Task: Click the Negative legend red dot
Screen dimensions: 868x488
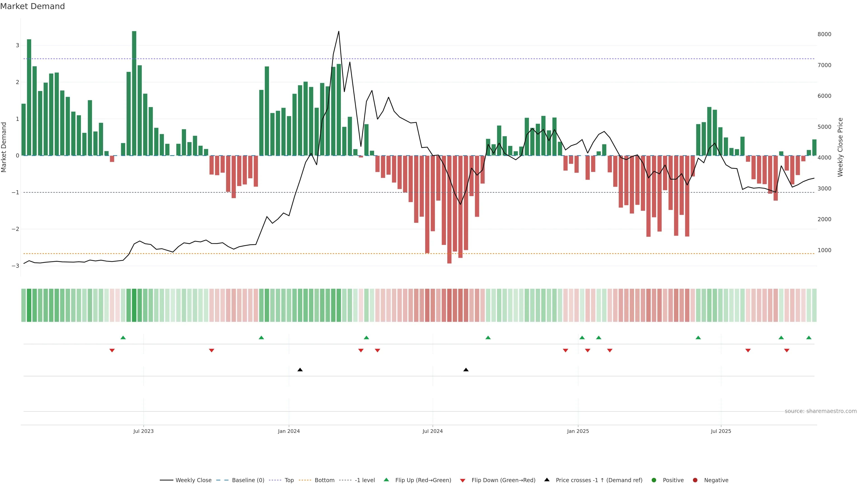Action: pyautogui.click(x=695, y=480)
